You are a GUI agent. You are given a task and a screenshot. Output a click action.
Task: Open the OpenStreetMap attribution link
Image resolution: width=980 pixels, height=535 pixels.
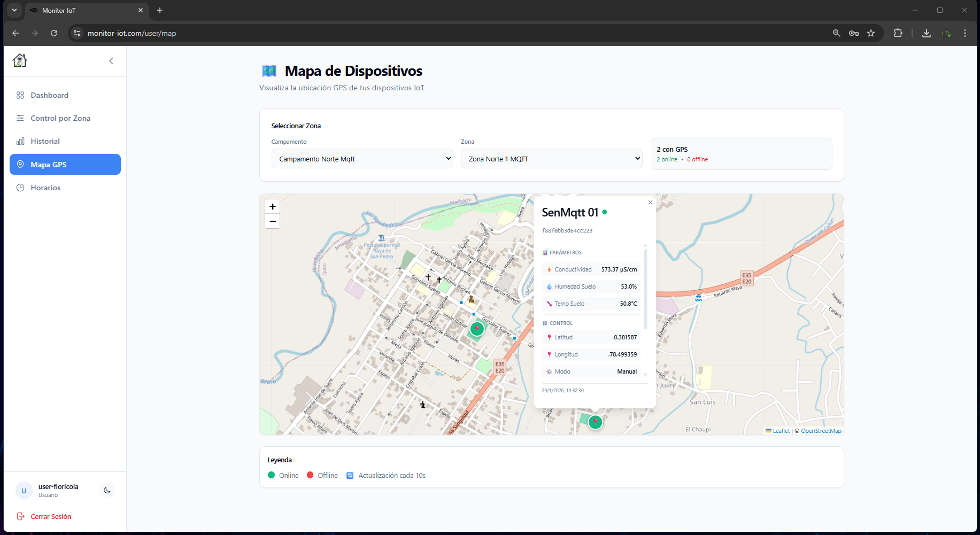[x=821, y=431]
